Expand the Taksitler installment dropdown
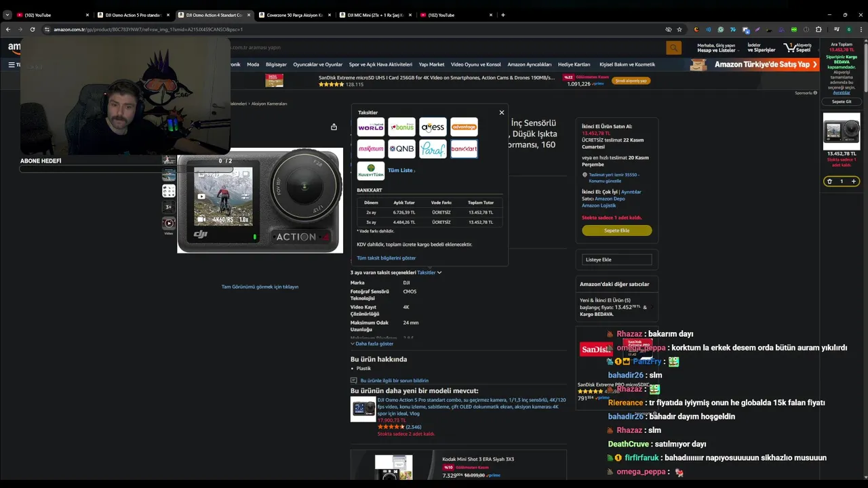This screenshot has width=868, height=488. tap(429, 272)
